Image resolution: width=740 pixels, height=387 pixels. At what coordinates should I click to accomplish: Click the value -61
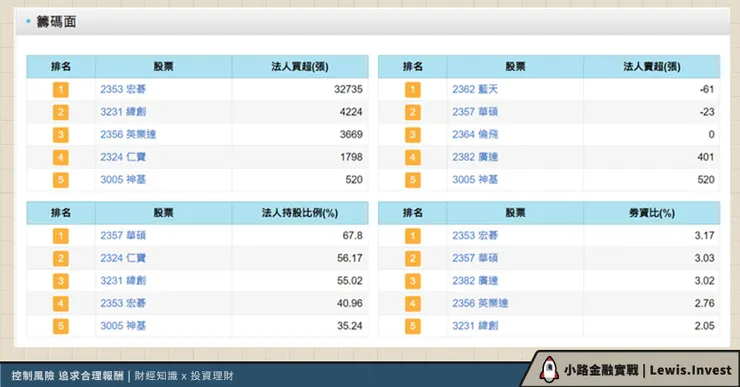tap(707, 89)
